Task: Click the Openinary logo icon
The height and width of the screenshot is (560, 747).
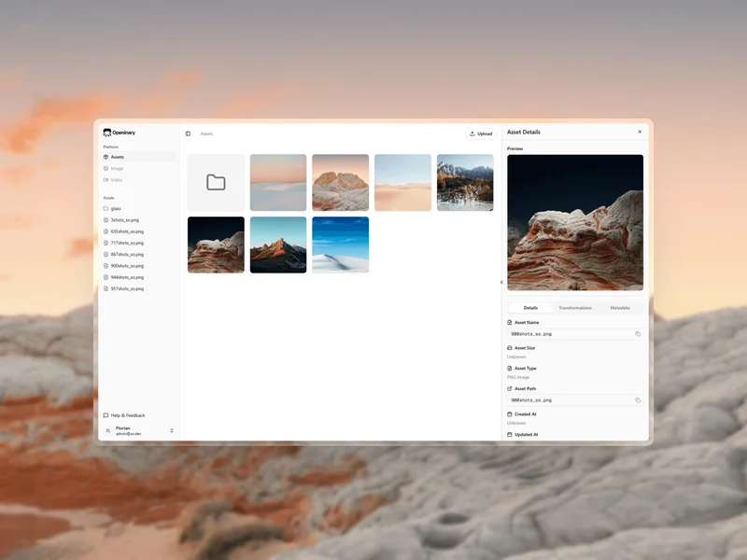Action: click(x=106, y=133)
